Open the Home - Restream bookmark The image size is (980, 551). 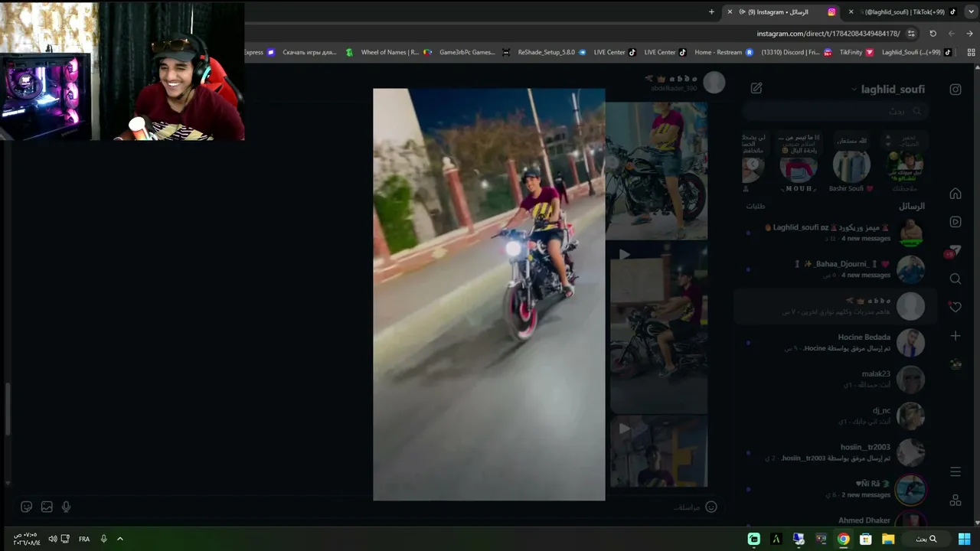724,52
